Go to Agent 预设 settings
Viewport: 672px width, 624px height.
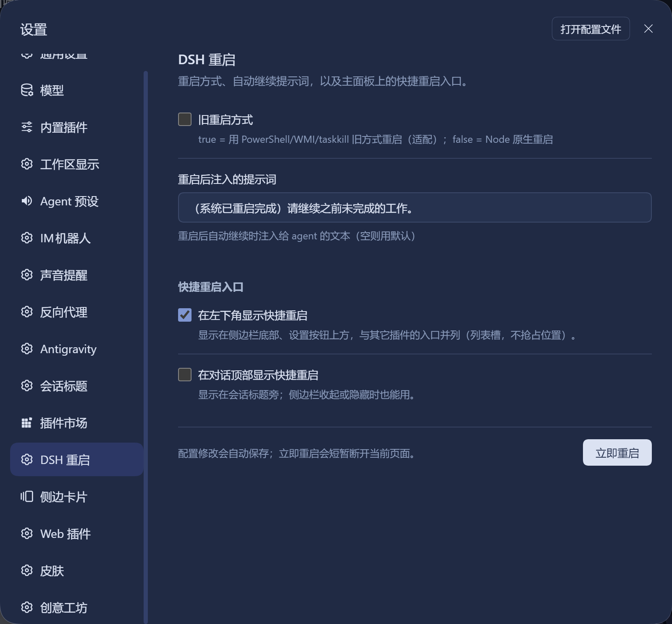(x=76, y=201)
